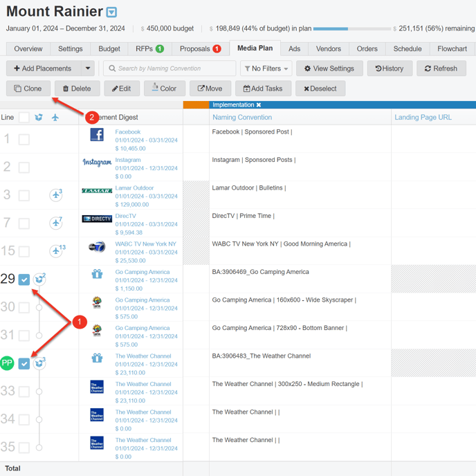Switch to the Overview tab
This screenshot has width=476, height=476.
click(28, 49)
